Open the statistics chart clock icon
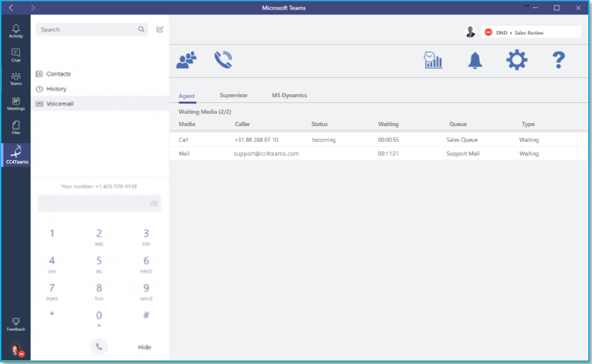592x364 pixels. pyautogui.click(x=433, y=60)
